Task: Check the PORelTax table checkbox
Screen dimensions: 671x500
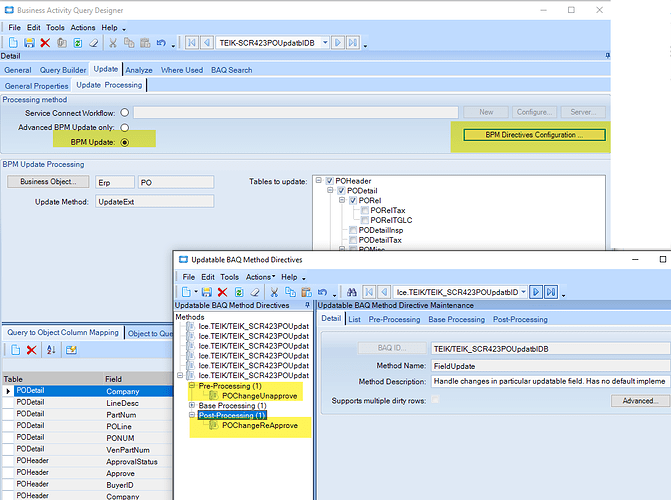Action: pos(363,211)
